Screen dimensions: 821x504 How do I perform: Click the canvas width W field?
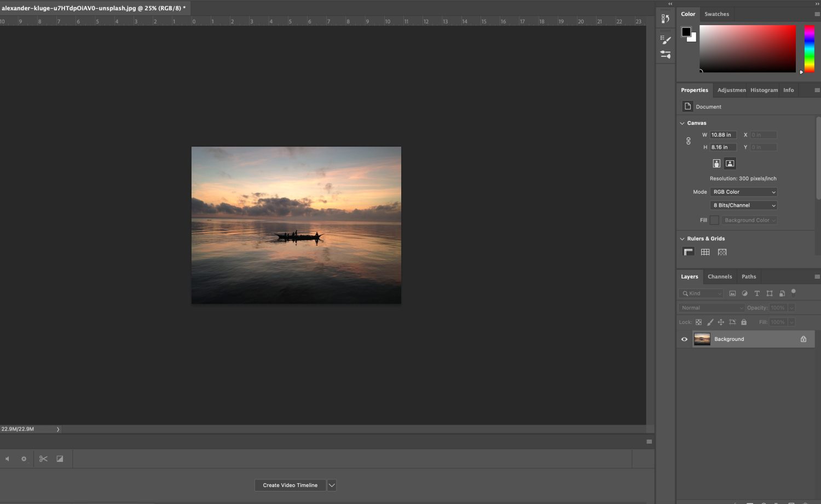pyautogui.click(x=723, y=135)
